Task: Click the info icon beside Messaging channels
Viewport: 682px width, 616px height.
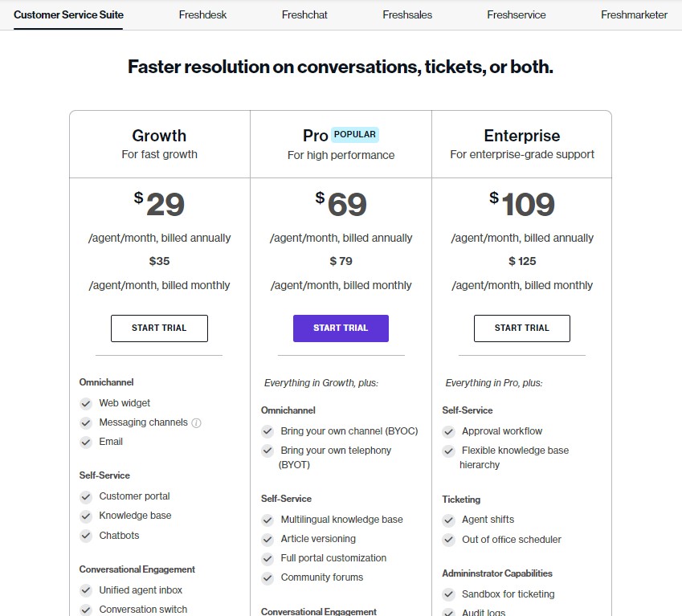Action: tap(196, 423)
